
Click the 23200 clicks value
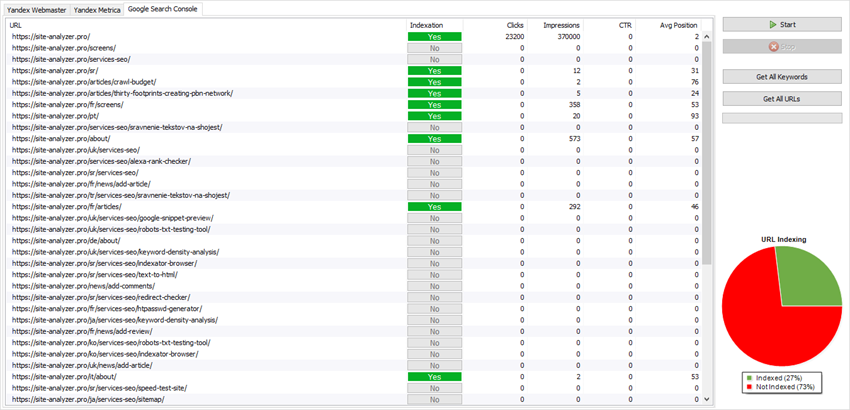point(514,36)
